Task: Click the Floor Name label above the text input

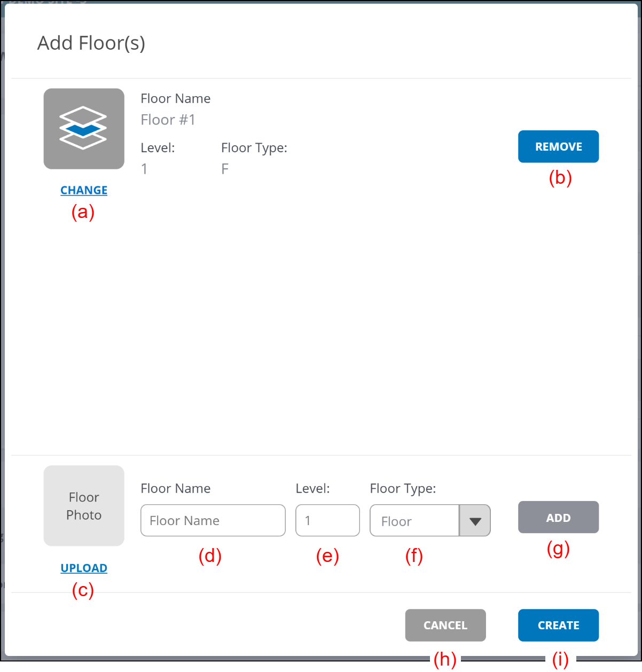Action: tap(176, 488)
